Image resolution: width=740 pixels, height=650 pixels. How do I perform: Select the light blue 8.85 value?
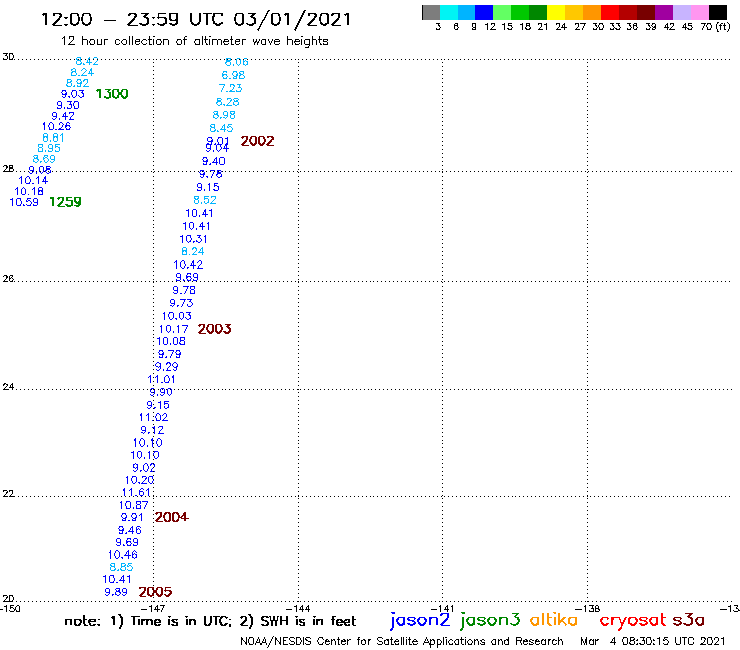(121, 567)
